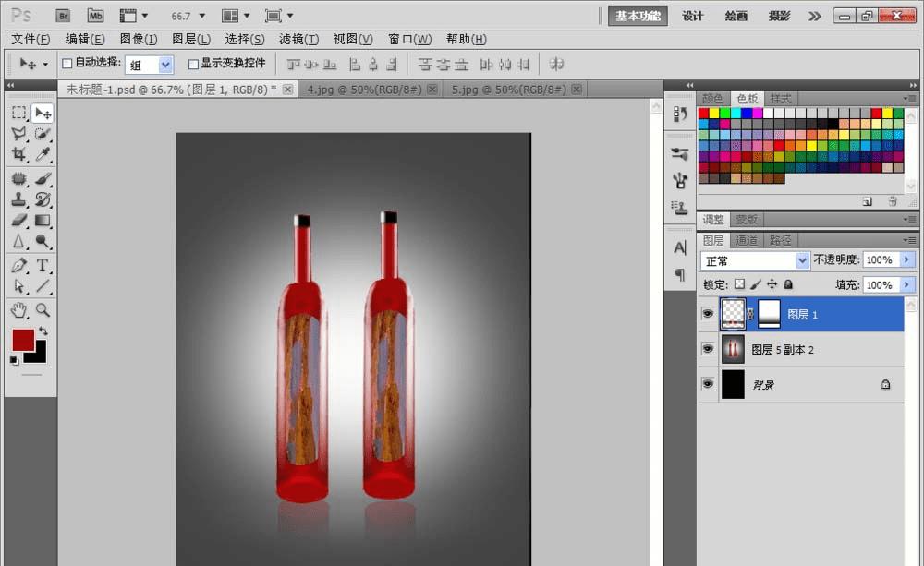
Task: Select the 绘画 workspace button
Action: click(736, 16)
